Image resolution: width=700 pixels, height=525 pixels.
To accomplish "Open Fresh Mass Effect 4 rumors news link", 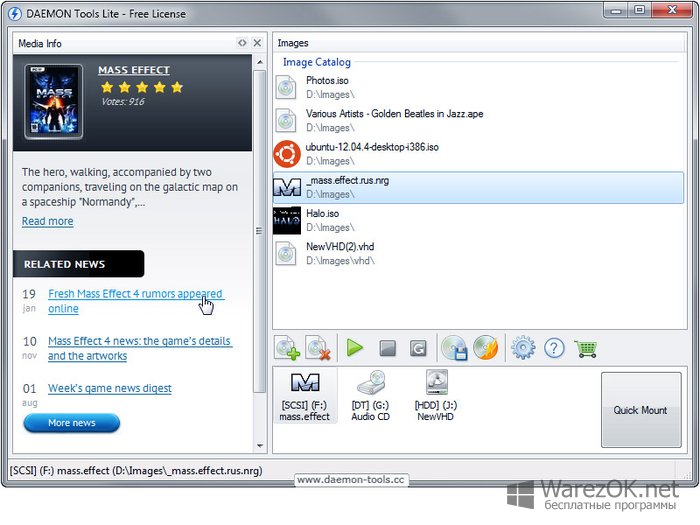I will click(x=135, y=301).
